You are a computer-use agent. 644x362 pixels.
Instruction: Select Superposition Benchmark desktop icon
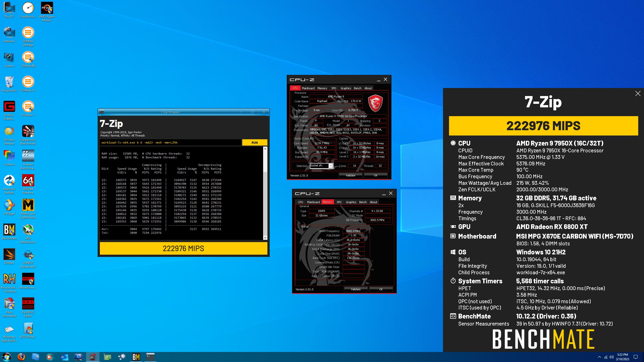click(28, 135)
